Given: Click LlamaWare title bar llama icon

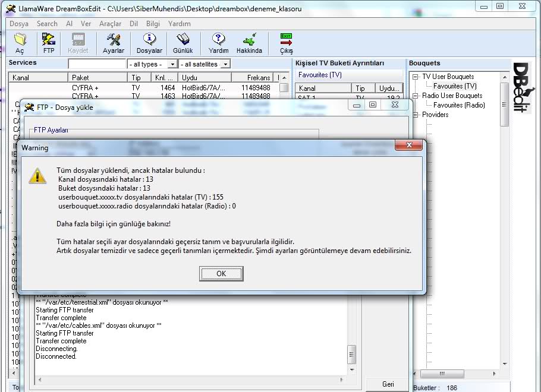Looking at the screenshot, I should coord(11,8).
